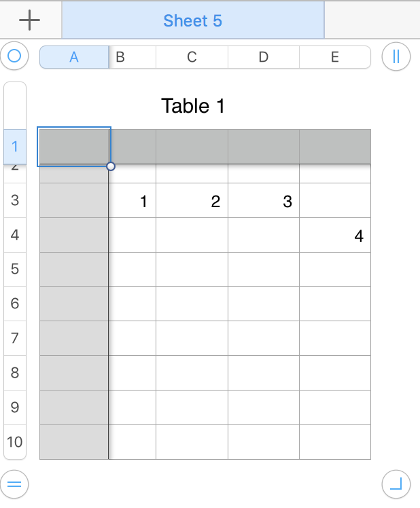Click the circle table handle icon
Image resolution: width=420 pixels, height=508 pixels.
14,56
